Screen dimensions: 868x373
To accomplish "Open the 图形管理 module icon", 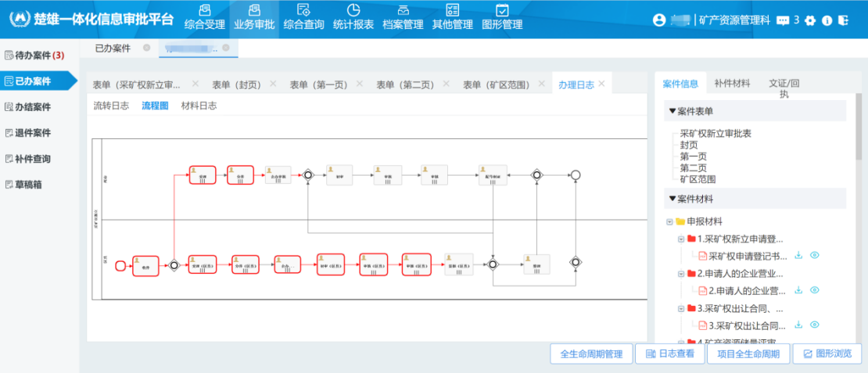I will coord(502,10).
